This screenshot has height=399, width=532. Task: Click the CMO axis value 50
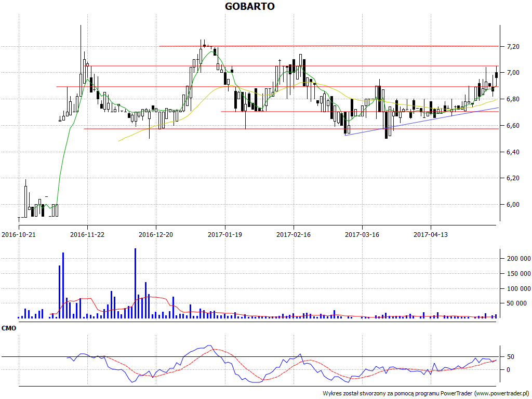[x=510, y=357]
